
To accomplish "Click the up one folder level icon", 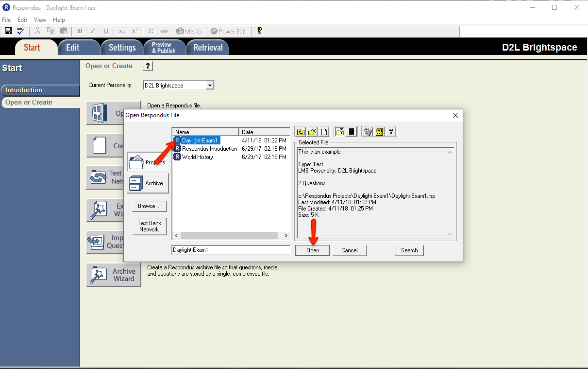I will pyautogui.click(x=301, y=131).
